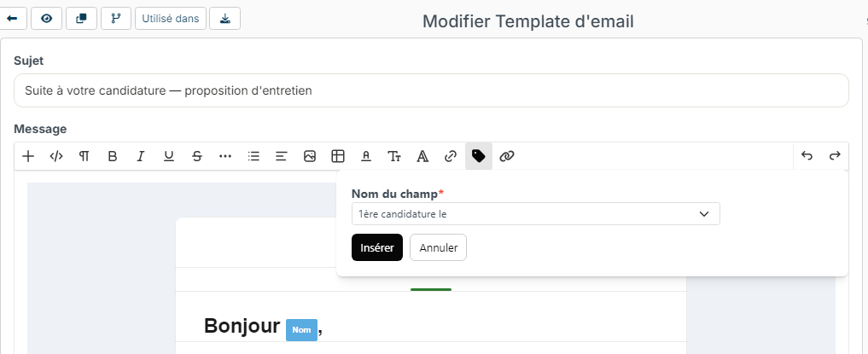The width and height of the screenshot is (868, 354).
Task: Click the back arrow button
Action: 14,18
